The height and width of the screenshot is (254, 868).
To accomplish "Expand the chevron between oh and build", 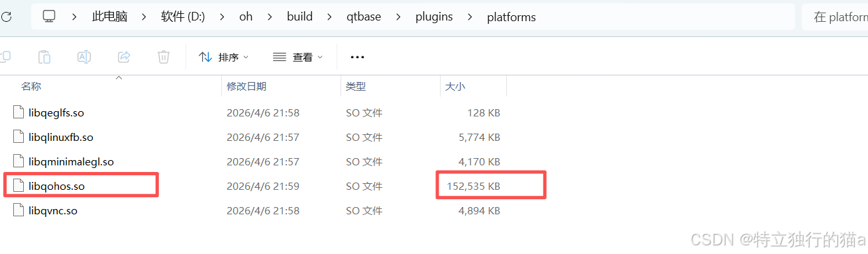I will [x=270, y=17].
